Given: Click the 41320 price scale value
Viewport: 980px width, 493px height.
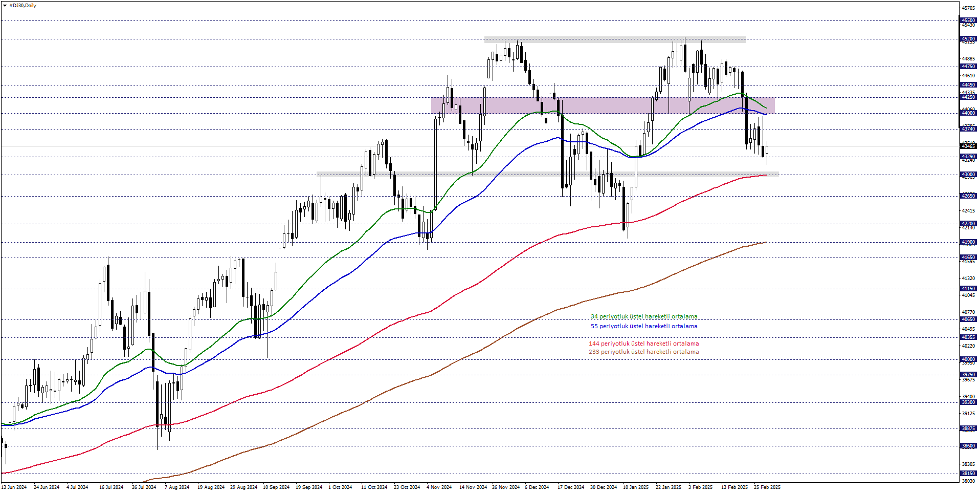Looking at the screenshot, I should tap(968, 278).
